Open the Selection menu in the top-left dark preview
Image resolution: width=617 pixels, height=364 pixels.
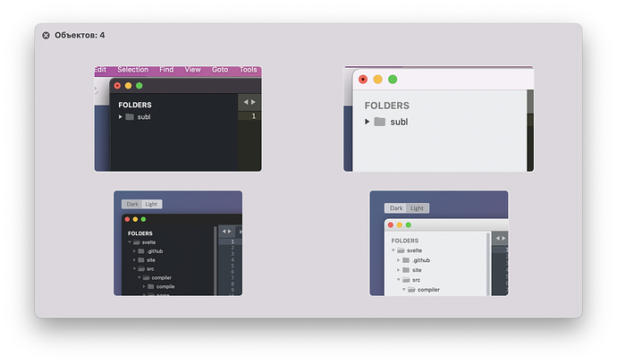pos(133,70)
